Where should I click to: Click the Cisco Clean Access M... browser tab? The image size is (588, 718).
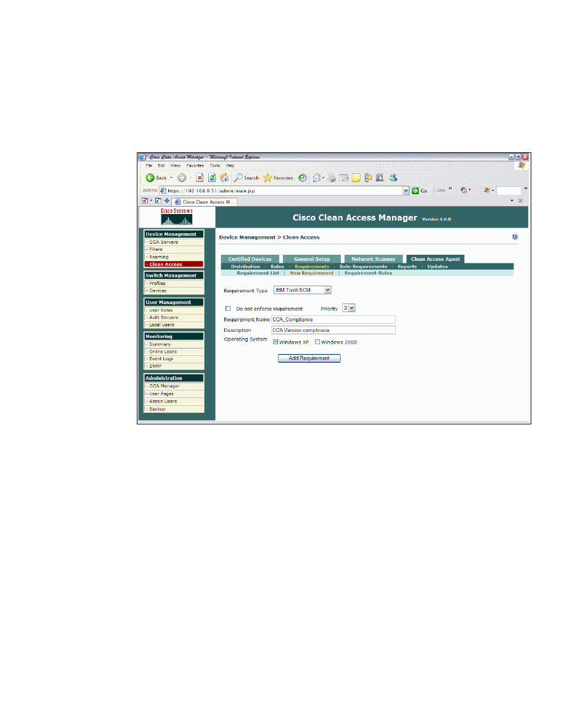pos(204,202)
